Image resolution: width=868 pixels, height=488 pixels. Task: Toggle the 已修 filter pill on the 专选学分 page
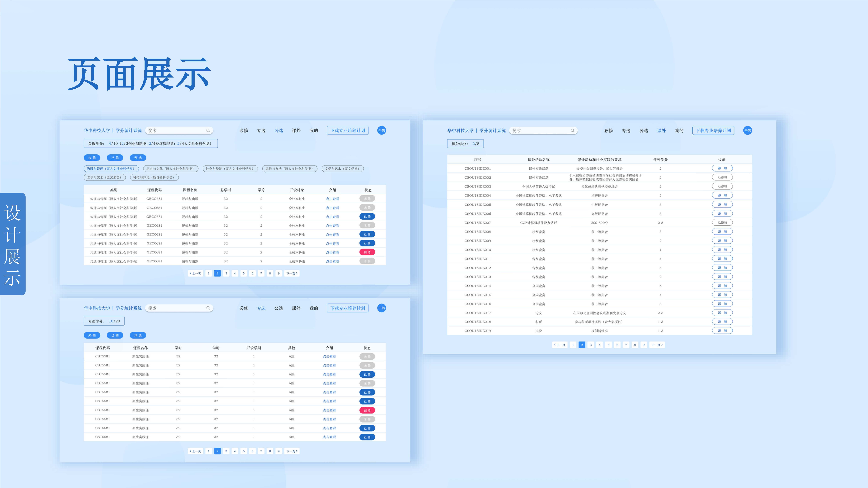tap(115, 335)
